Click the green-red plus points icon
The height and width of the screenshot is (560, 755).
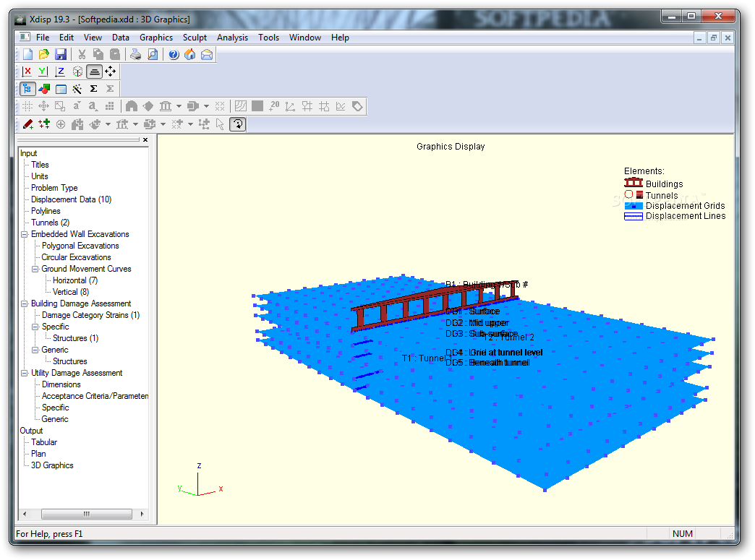tap(44, 124)
